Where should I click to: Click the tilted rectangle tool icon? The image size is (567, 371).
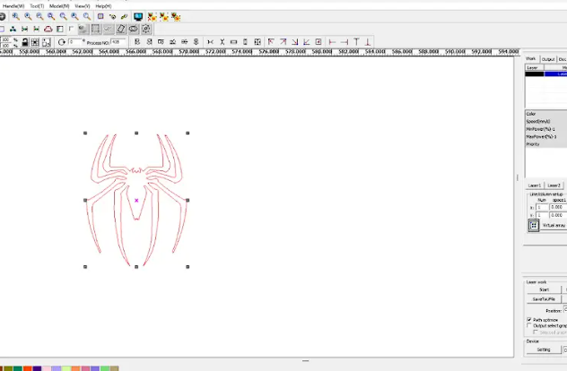tap(121, 29)
